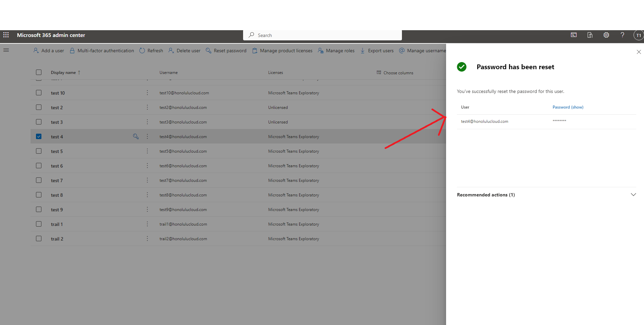
Task: Click Add a user button
Action: point(49,51)
